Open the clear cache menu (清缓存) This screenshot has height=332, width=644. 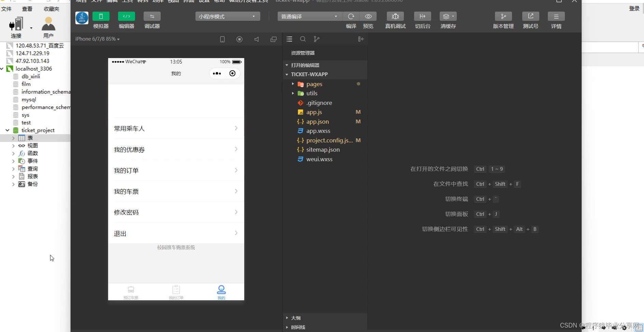(448, 16)
